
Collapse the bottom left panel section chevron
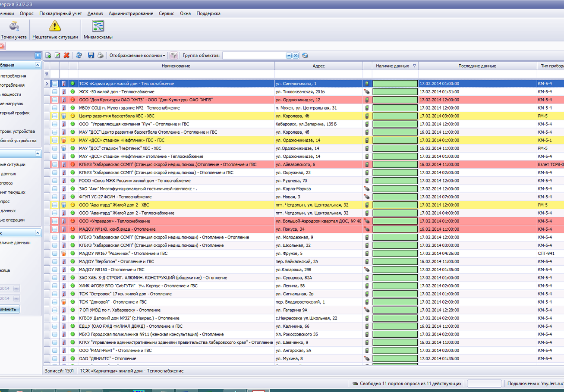point(38,233)
